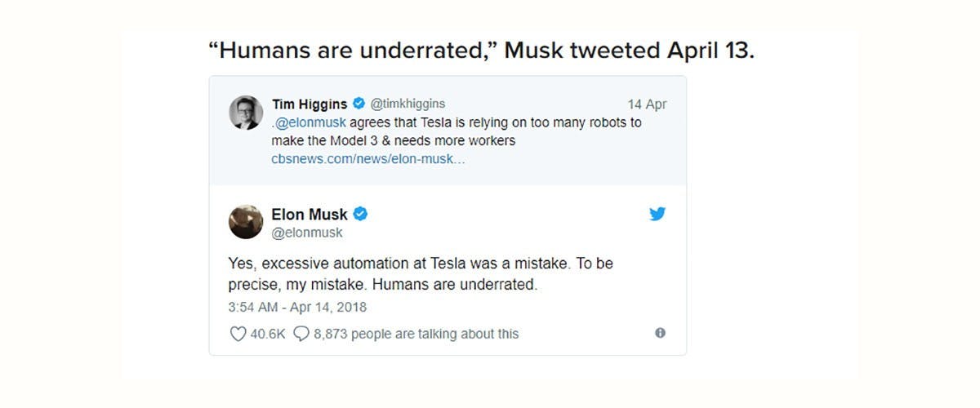Open "8,873 people are talking about this"
The image size is (980, 408).
coord(416,334)
